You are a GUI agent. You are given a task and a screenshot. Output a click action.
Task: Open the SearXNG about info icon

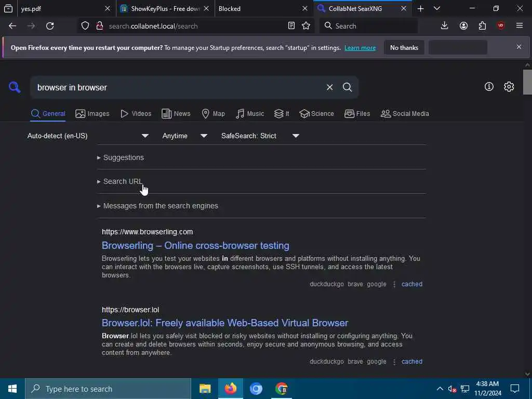click(x=489, y=87)
